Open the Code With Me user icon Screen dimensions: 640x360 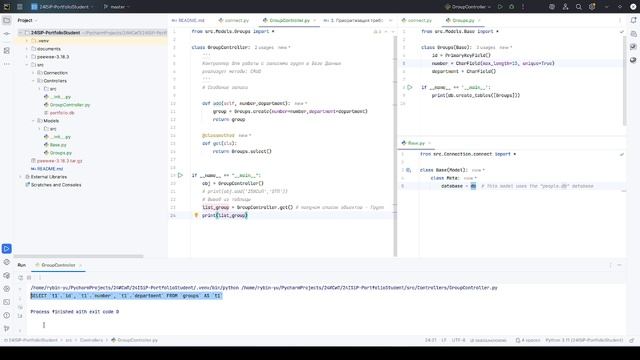click(565, 7)
